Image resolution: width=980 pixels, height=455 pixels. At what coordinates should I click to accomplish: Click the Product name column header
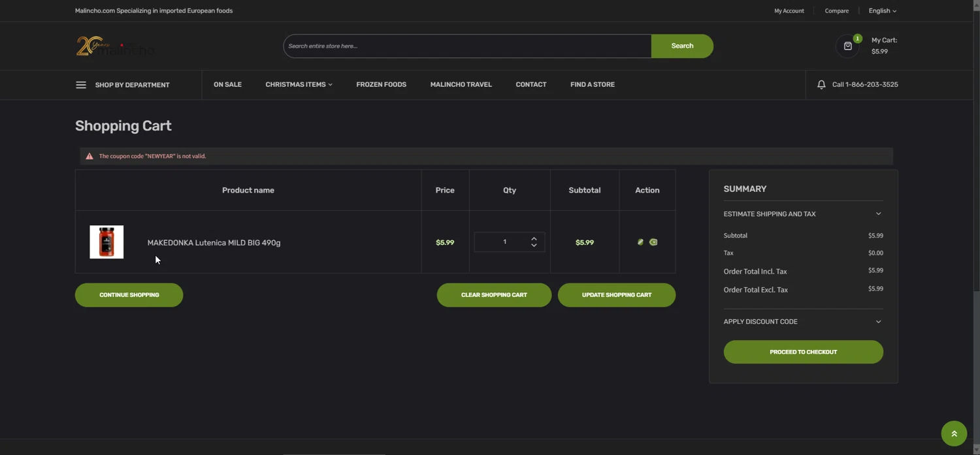coord(248,190)
